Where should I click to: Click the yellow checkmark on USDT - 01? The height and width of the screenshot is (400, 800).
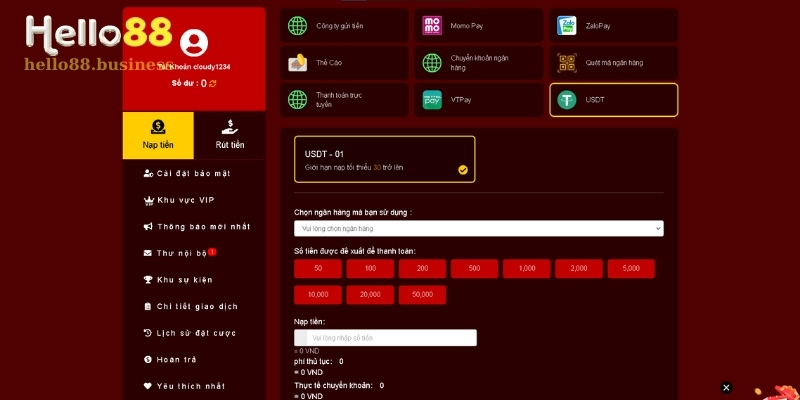(x=463, y=170)
